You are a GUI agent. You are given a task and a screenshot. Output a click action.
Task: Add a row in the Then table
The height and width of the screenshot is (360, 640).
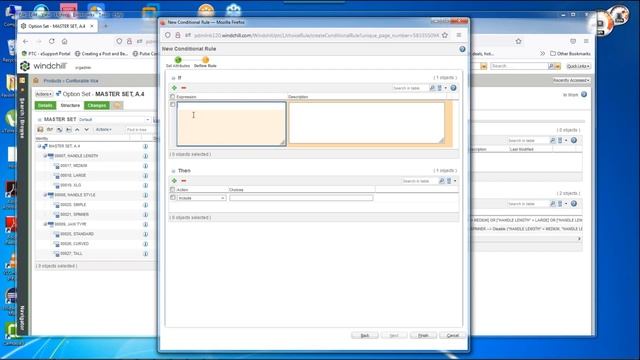tap(174, 180)
